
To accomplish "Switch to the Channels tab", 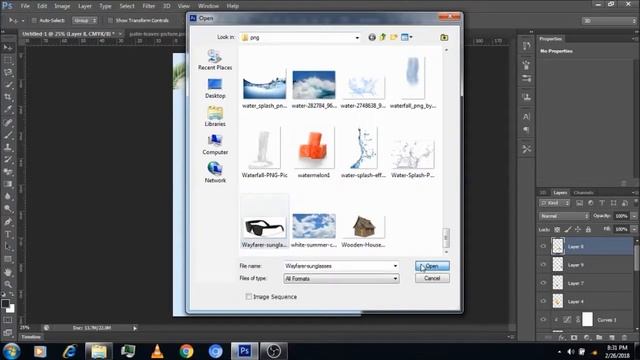I will [x=583, y=193].
